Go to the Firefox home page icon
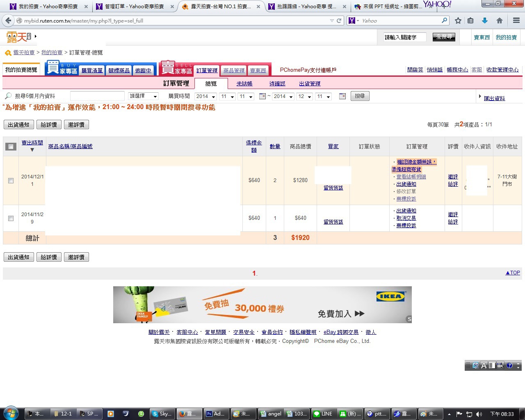 click(500, 21)
